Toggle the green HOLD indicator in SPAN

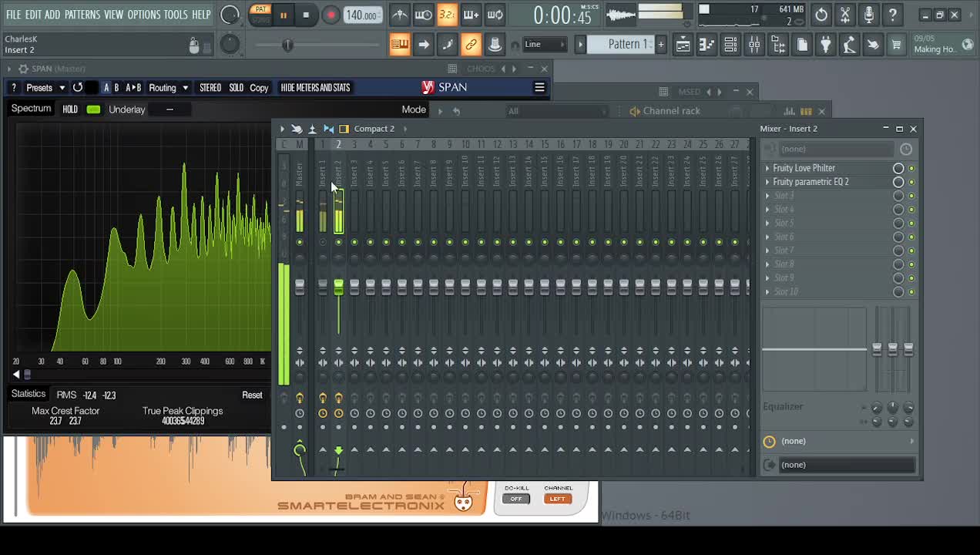(93, 109)
